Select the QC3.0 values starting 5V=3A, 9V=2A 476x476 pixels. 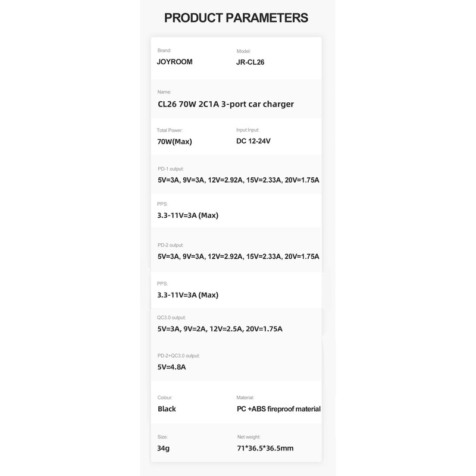click(220, 328)
